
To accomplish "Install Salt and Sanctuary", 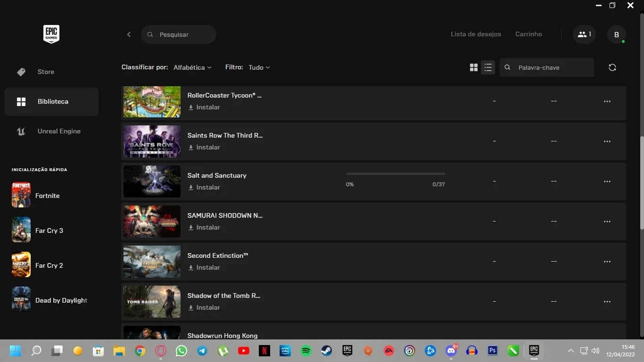I will (204, 187).
